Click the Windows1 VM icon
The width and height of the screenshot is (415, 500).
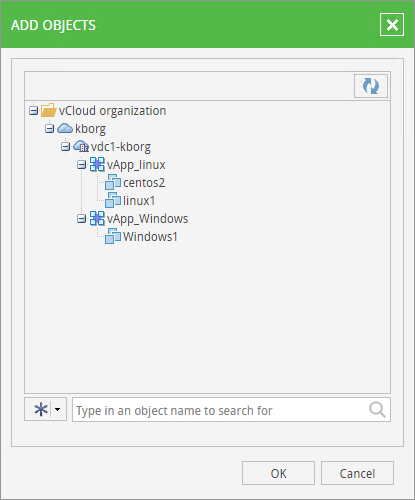pyautogui.click(x=113, y=236)
